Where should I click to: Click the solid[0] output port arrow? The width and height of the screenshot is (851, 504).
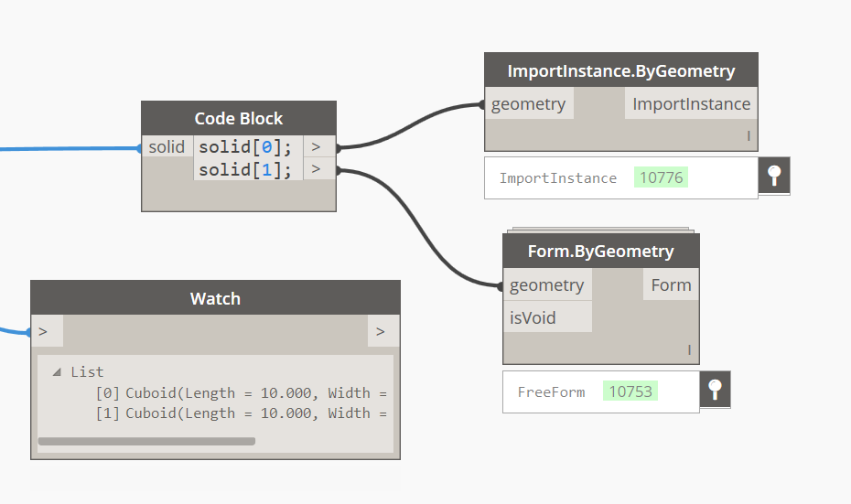coord(316,146)
